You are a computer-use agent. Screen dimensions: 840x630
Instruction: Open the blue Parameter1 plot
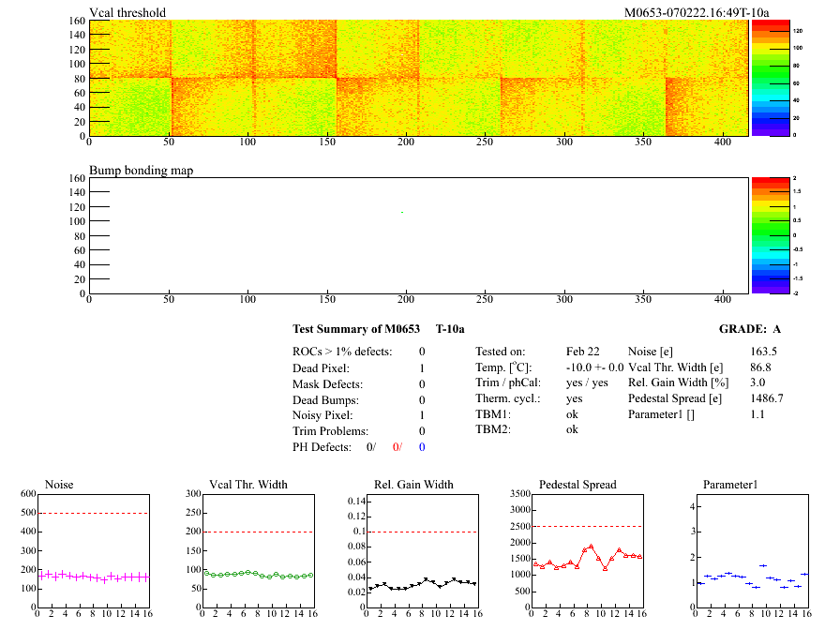coord(749,550)
